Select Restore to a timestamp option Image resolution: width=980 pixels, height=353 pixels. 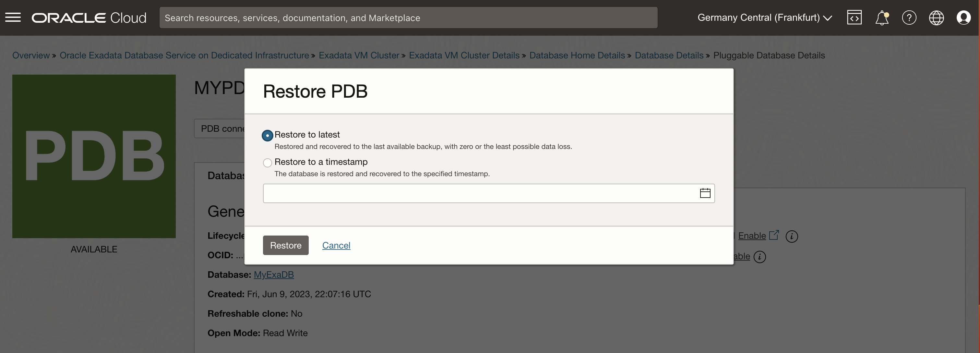point(268,163)
